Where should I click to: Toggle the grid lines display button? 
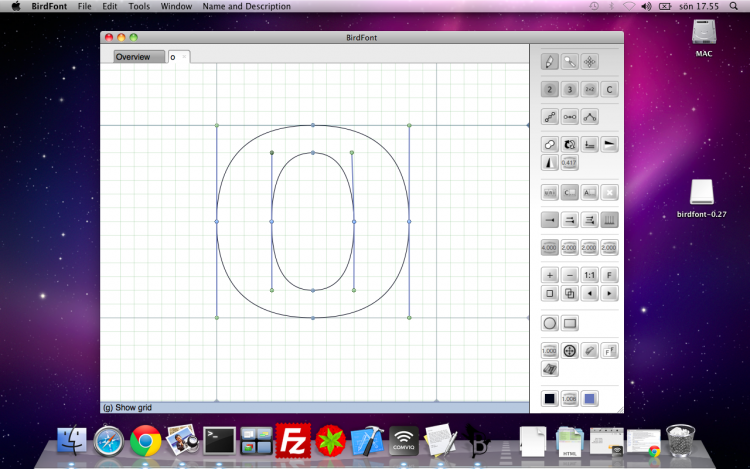click(610, 220)
